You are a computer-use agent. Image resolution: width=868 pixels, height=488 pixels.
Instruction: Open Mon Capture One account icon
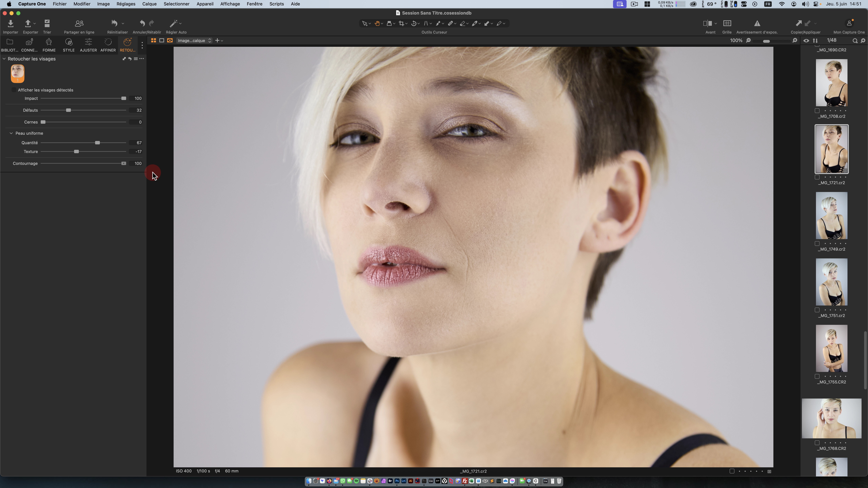(849, 23)
